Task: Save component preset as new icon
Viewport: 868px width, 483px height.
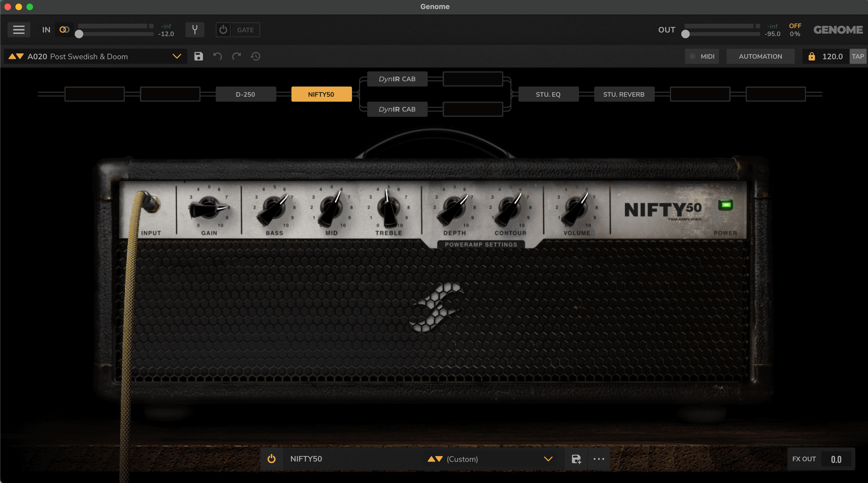Action: pyautogui.click(x=576, y=459)
